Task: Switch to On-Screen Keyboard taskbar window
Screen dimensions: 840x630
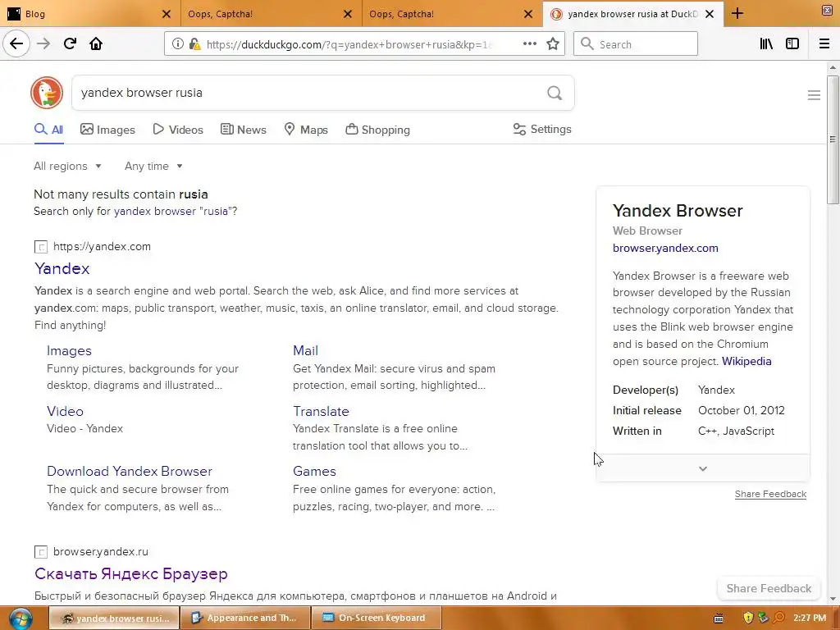Action: (377, 618)
